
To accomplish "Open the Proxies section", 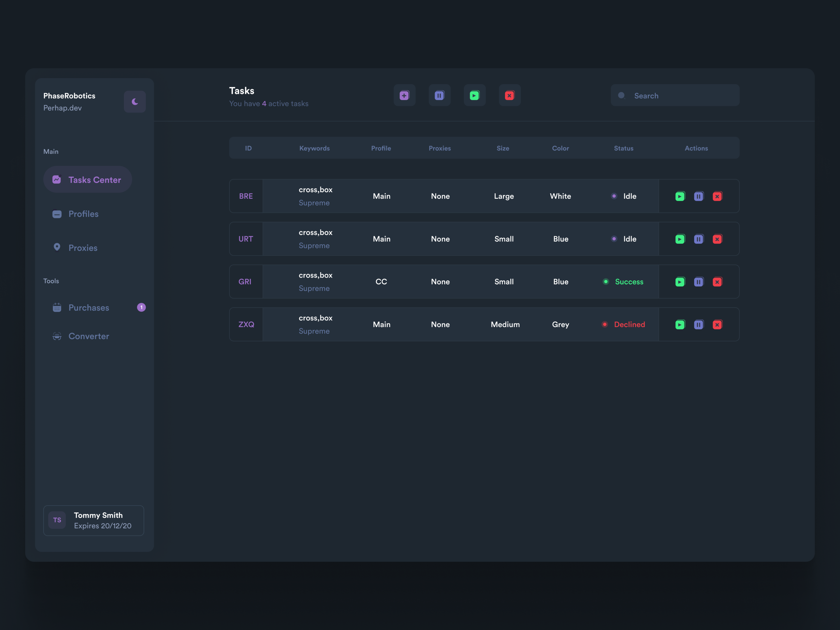I will 83,248.
